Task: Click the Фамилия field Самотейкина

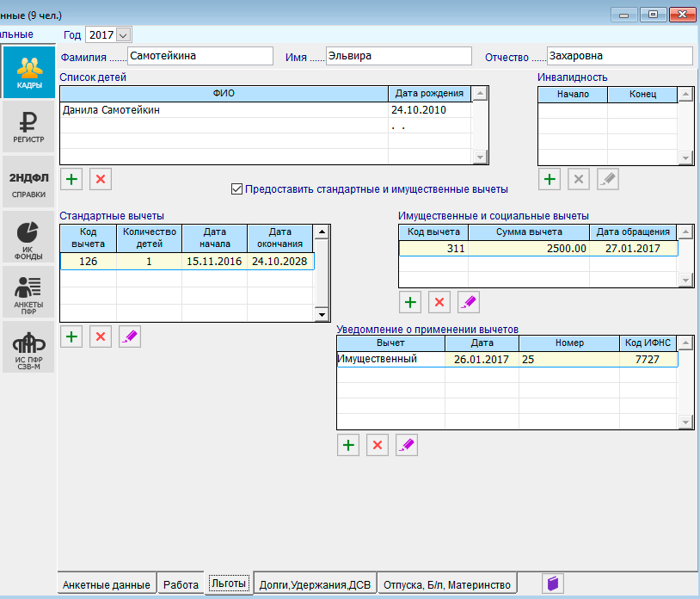Action: (200, 56)
